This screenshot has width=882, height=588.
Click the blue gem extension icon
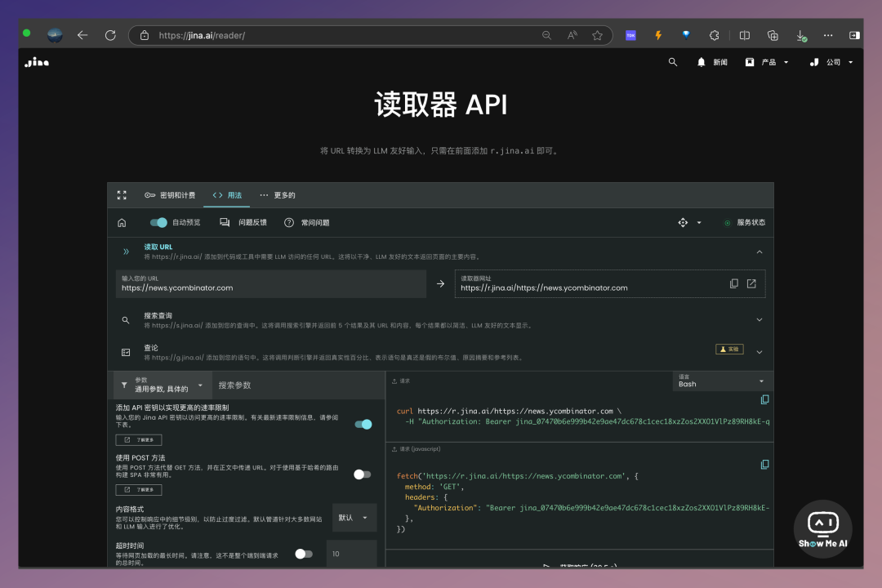click(x=686, y=35)
